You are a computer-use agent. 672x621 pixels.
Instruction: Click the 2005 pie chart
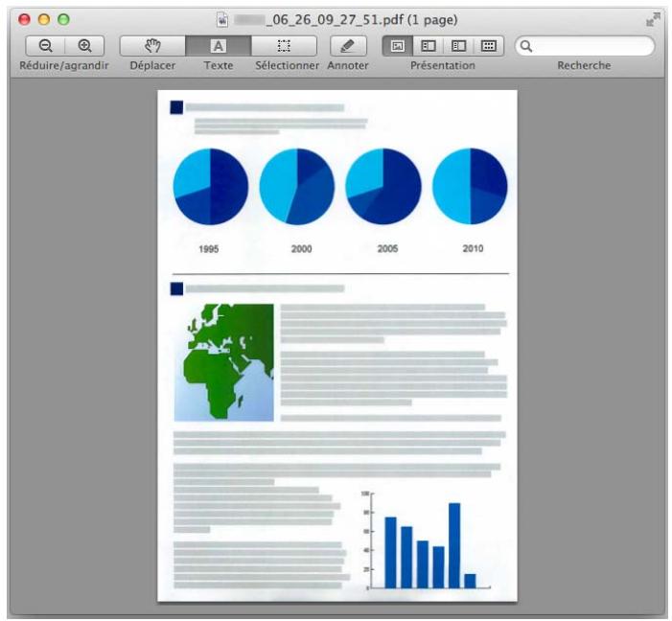pos(382,186)
